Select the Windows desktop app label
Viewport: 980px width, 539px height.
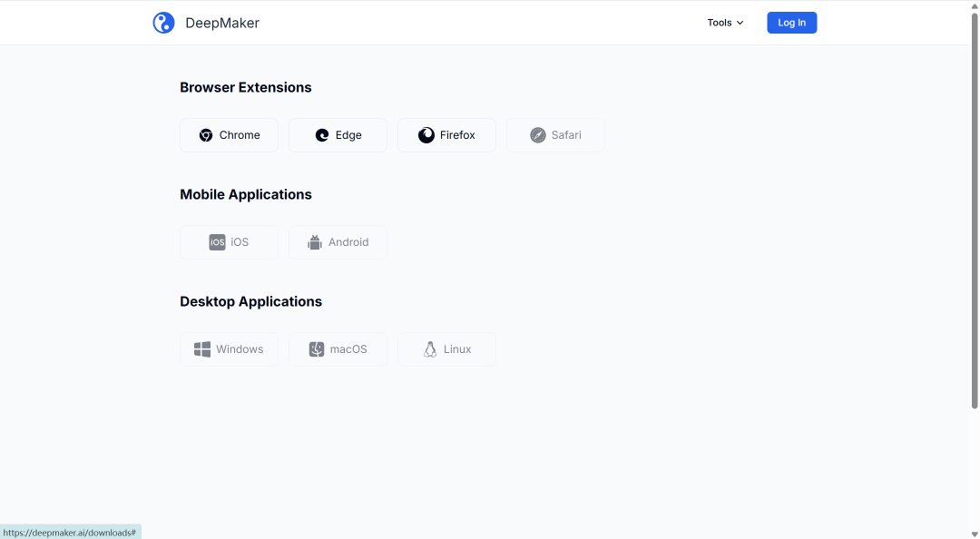(x=240, y=349)
